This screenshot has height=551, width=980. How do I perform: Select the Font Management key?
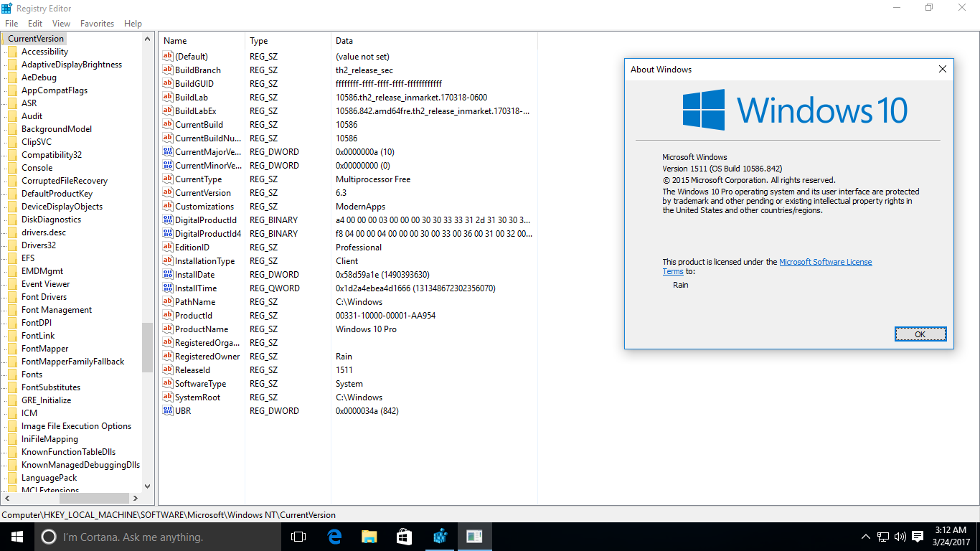point(57,310)
